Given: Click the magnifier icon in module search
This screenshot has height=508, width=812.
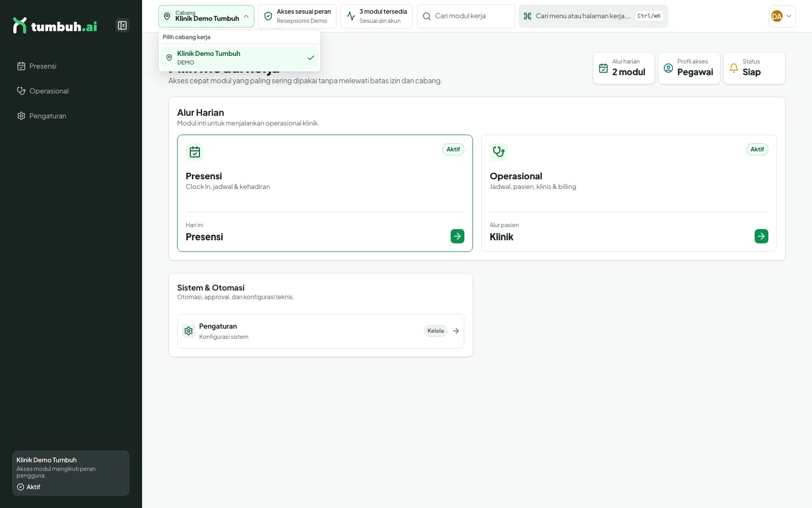Looking at the screenshot, I should coord(427,16).
